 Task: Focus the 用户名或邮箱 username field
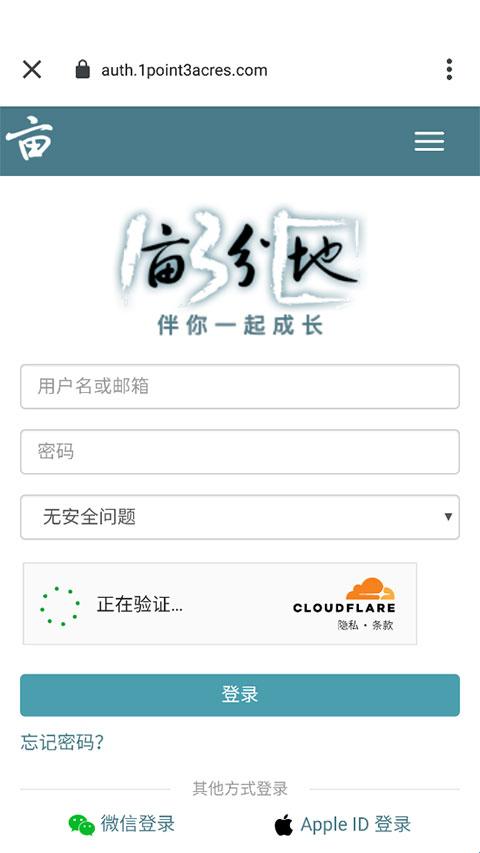coord(240,386)
